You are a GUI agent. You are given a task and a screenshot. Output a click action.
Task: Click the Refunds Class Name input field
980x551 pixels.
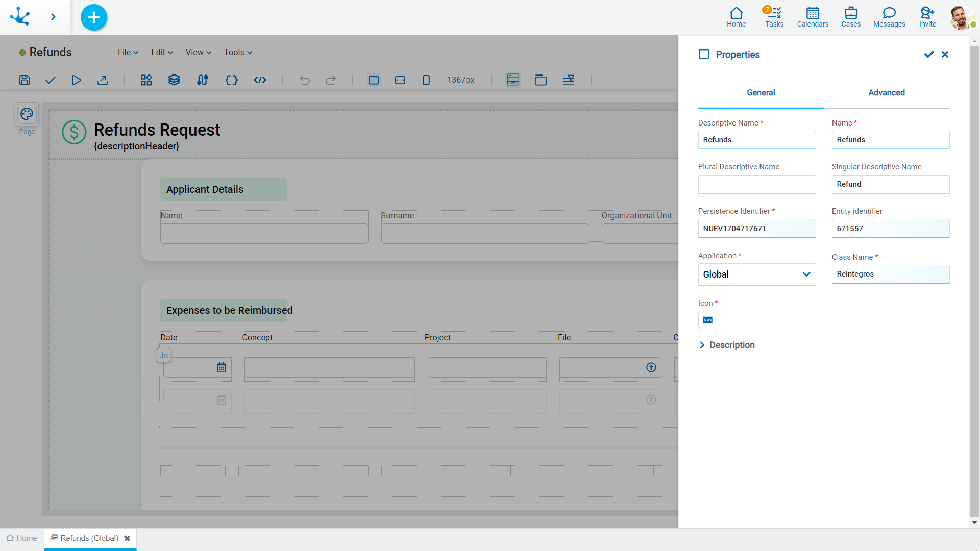click(x=891, y=273)
